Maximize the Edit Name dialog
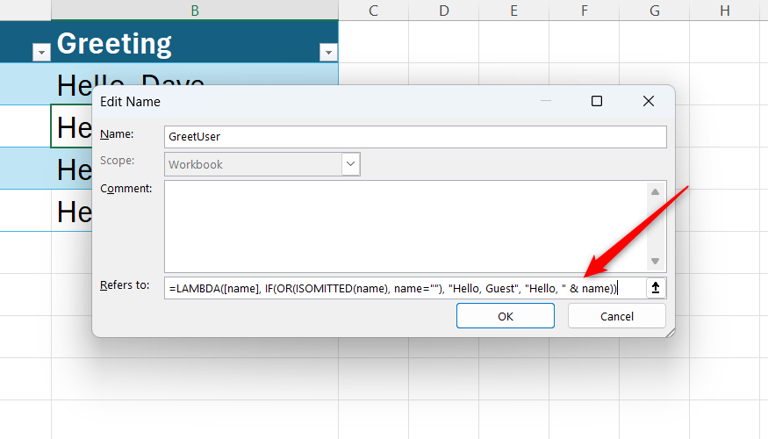 [x=597, y=101]
